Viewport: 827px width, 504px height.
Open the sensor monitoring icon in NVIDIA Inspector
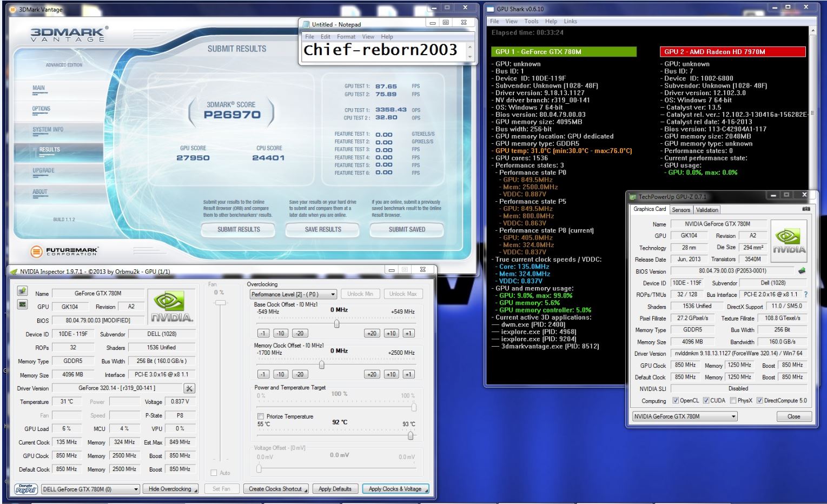[x=22, y=304]
